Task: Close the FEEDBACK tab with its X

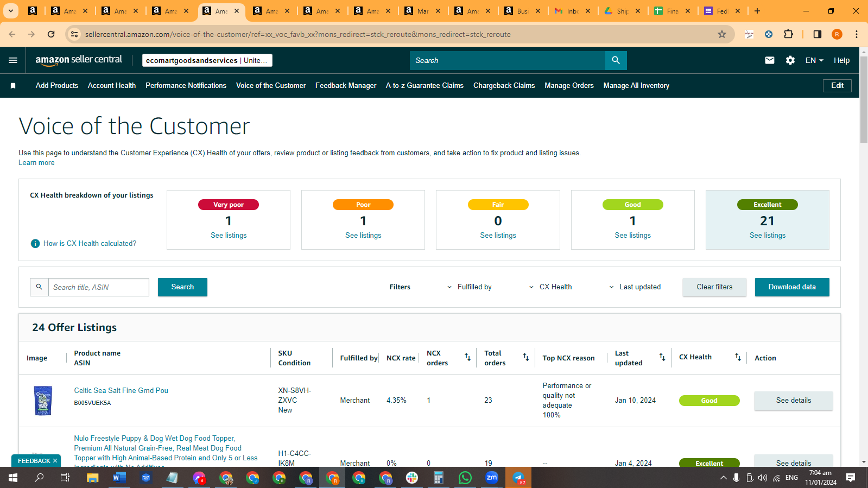Action: point(55,461)
